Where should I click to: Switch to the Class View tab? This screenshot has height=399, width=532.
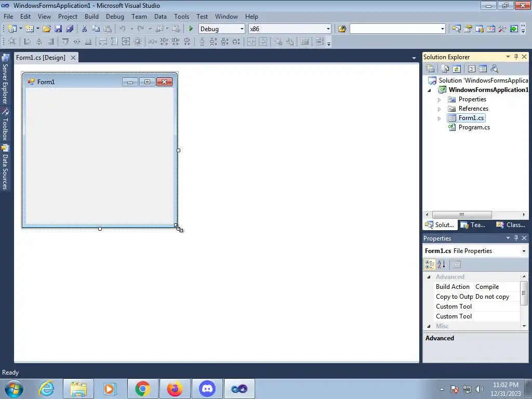click(x=510, y=224)
